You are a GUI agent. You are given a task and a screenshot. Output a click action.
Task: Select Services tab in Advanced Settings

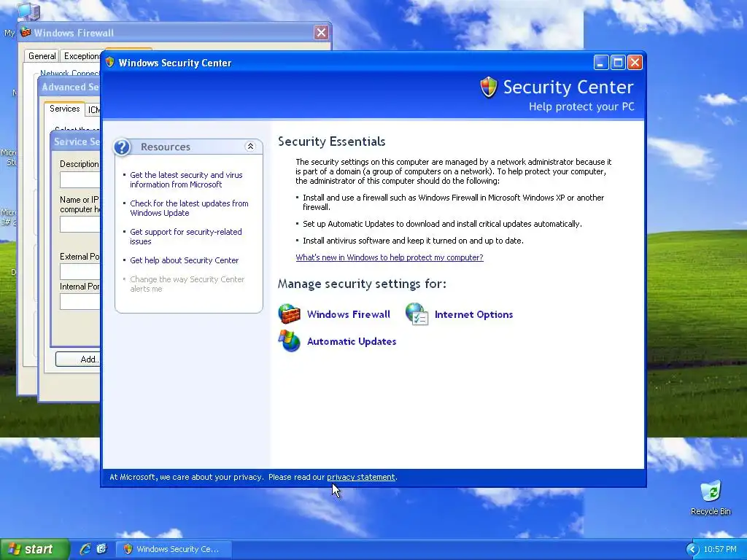[x=64, y=109]
